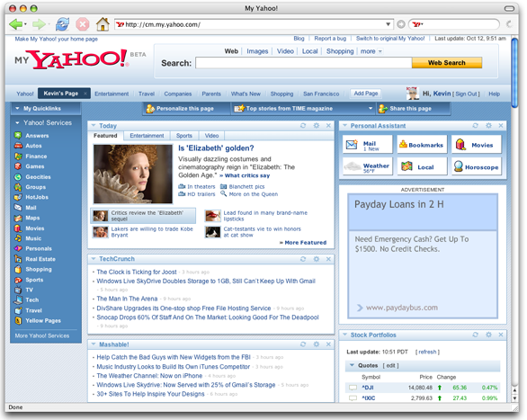
Task: Open settings gear of Personal Assistant module
Action: coord(488,126)
